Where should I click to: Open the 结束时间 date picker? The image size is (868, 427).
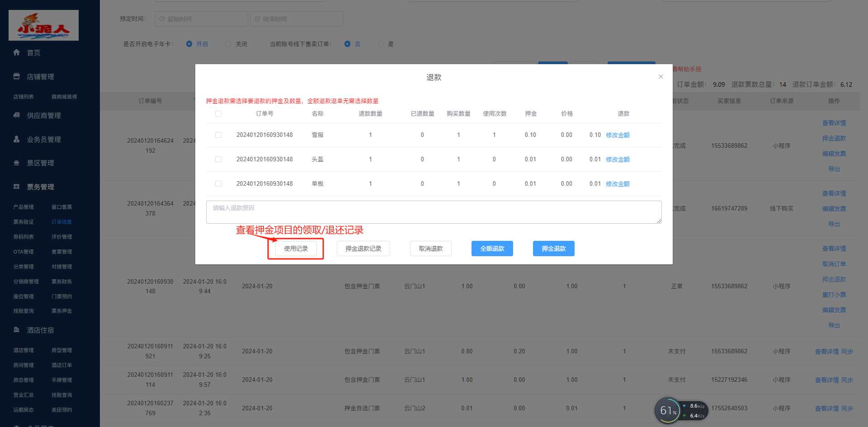297,19
